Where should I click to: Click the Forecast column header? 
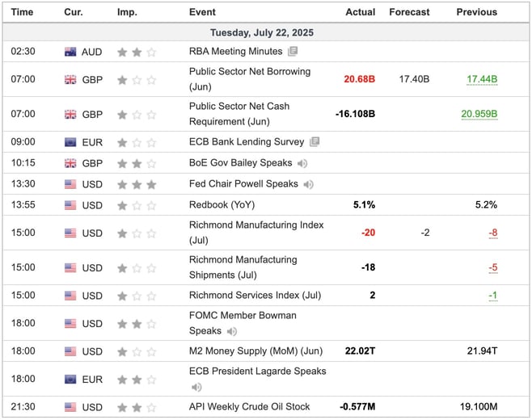409,12
